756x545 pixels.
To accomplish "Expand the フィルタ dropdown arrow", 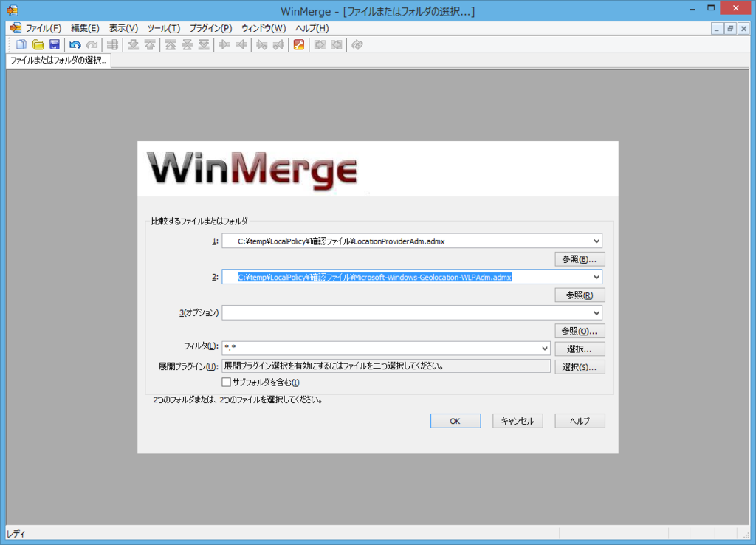I will (x=544, y=349).
